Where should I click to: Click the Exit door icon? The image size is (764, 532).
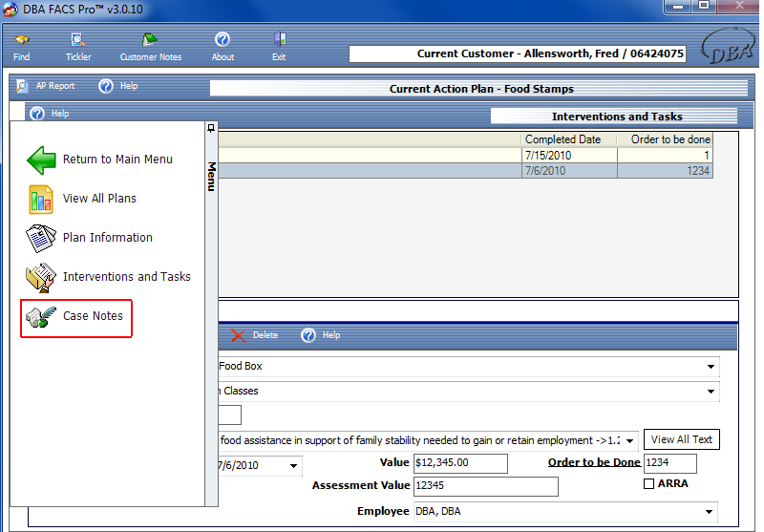click(x=280, y=39)
